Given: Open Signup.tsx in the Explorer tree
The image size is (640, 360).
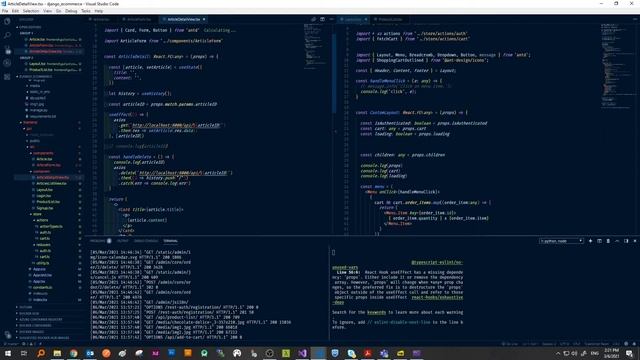Looking at the screenshot, I should point(45,208).
